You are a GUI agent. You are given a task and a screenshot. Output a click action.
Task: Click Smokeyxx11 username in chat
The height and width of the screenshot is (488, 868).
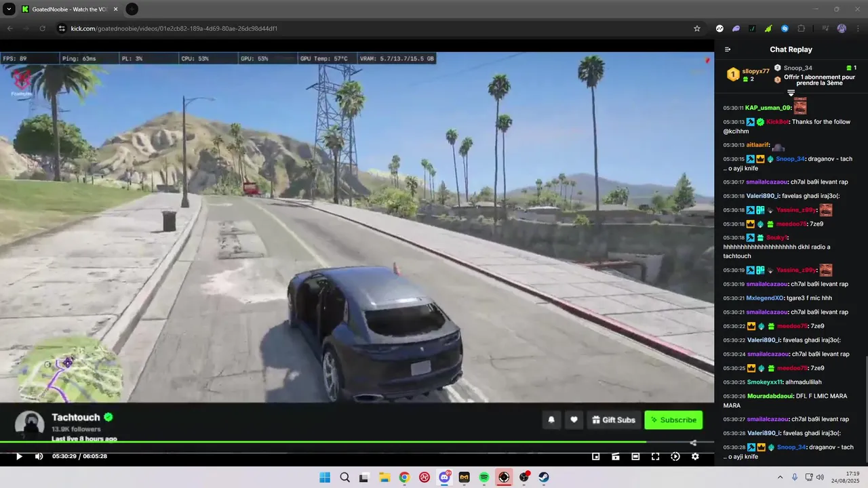pos(765,382)
